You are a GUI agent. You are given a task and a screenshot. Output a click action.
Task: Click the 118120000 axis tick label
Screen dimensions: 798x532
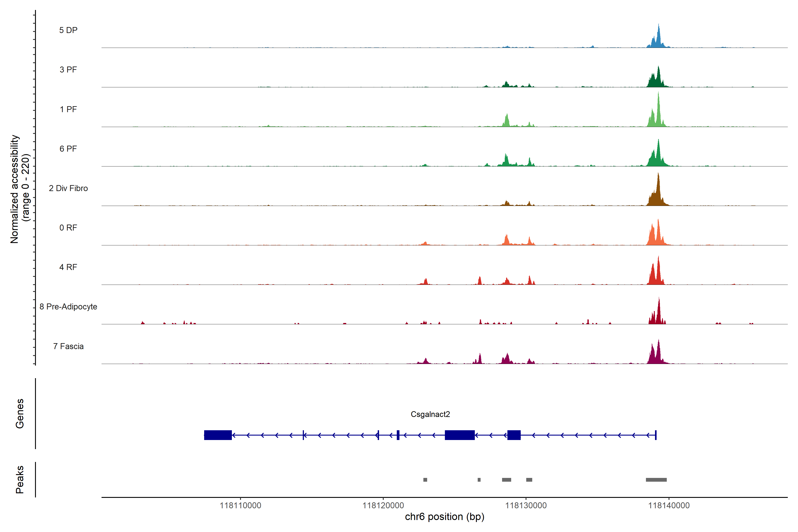[x=383, y=506]
